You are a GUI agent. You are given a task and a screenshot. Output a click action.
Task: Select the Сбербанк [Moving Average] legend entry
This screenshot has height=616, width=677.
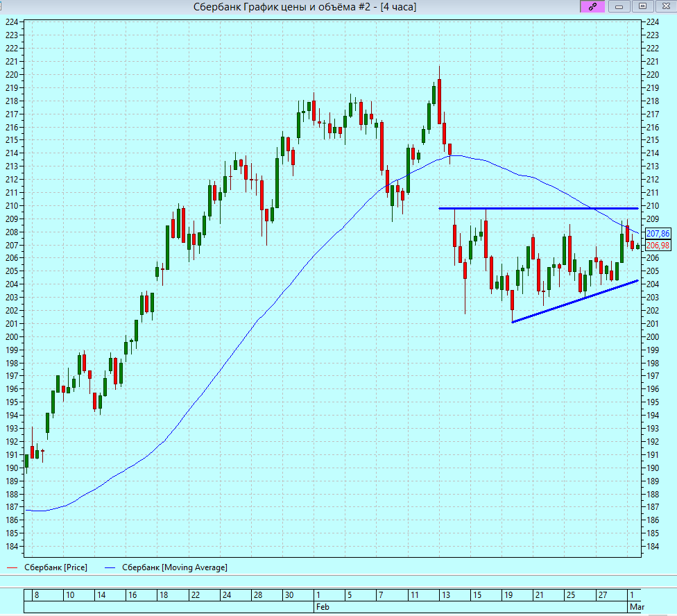[x=174, y=567]
